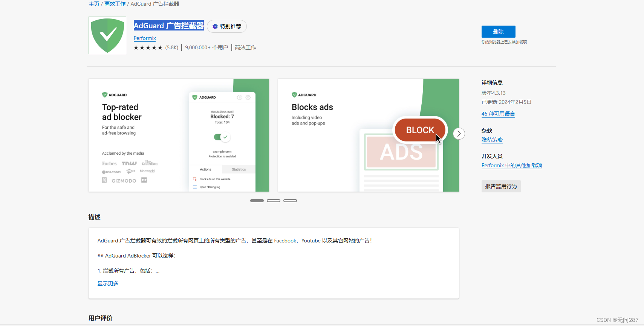Image resolution: width=644 pixels, height=326 pixels.
Task: Open the Performix publisher link
Action: pos(145,38)
